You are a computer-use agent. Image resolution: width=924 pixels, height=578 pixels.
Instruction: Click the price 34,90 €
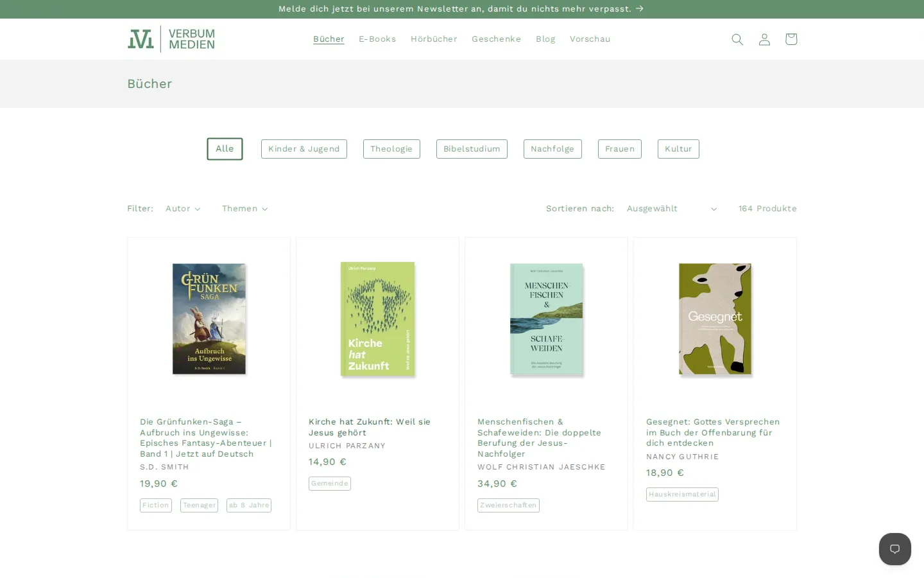click(x=497, y=484)
